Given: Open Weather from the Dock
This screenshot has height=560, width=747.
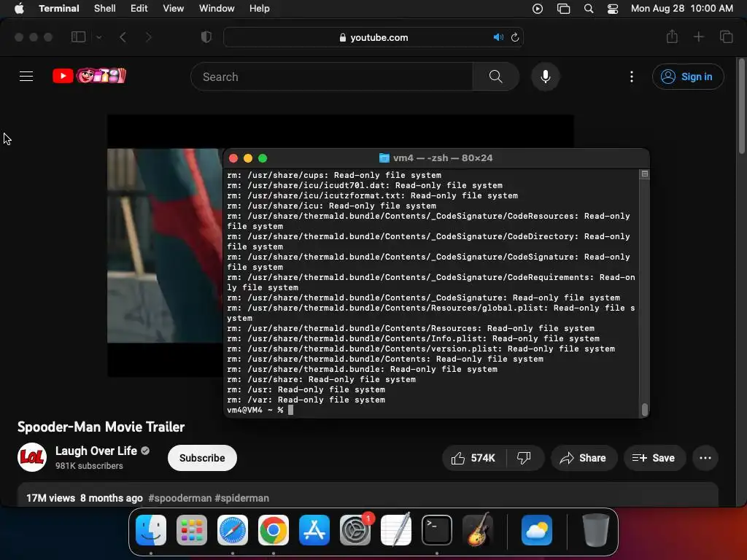Looking at the screenshot, I should click(537, 530).
